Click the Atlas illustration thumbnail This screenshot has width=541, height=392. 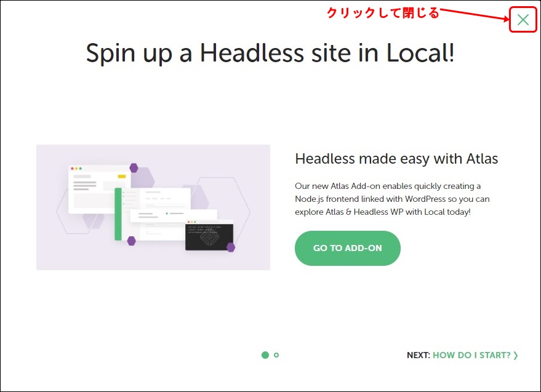pyautogui.click(x=153, y=207)
